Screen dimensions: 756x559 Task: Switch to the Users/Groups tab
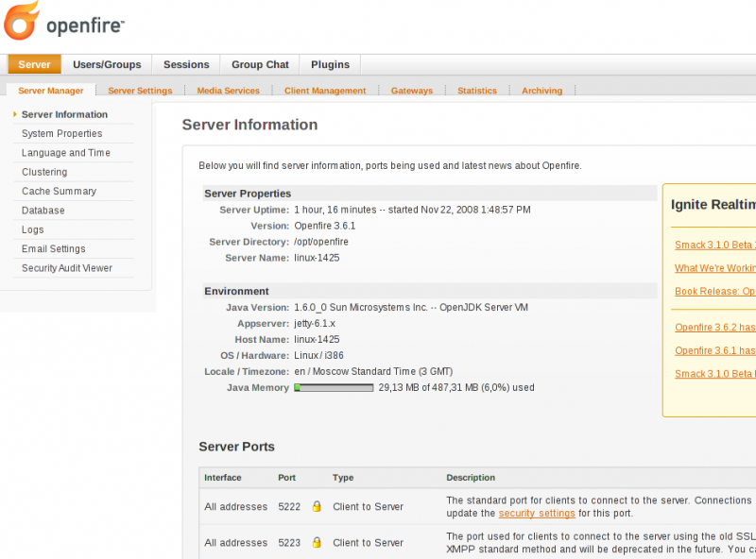click(107, 64)
